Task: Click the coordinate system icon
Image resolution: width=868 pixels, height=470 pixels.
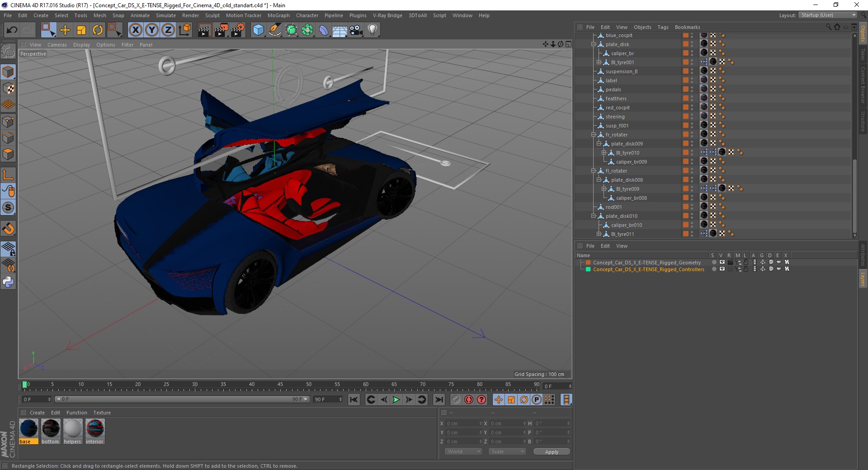Action: 185,30
